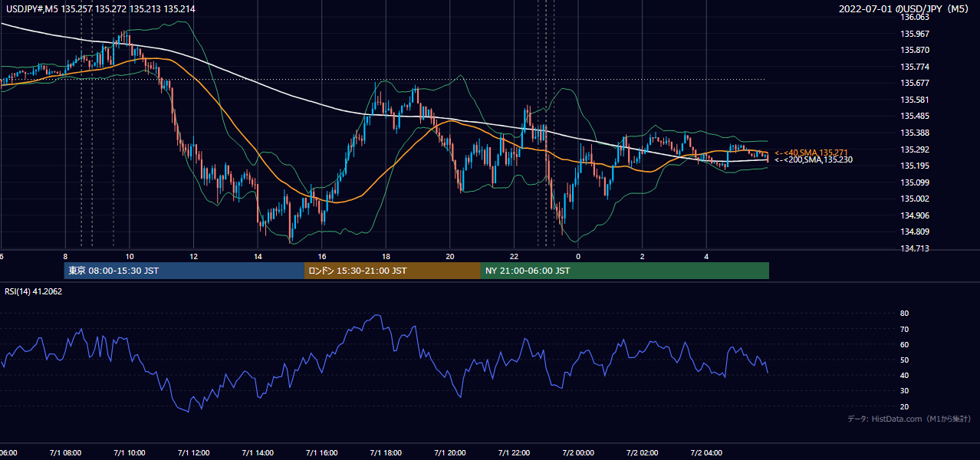Click the 200 SMA 135.230 label
Viewport: 980px width, 460px height.
coord(813,159)
